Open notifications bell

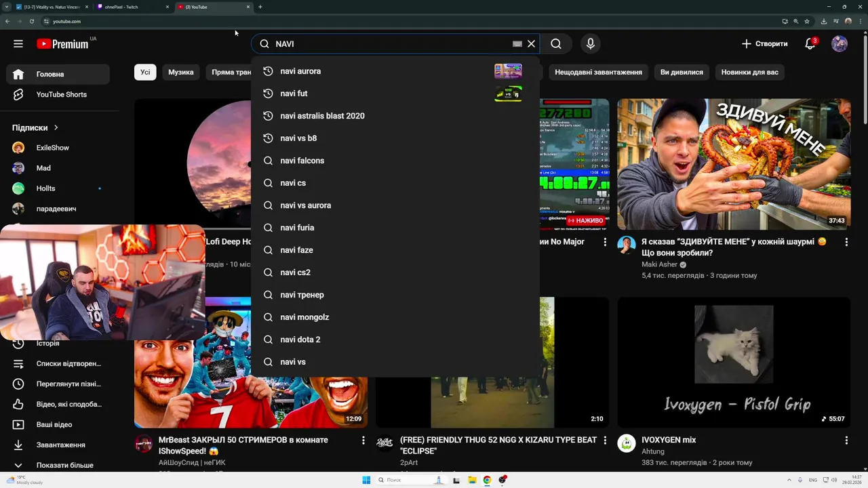point(810,44)
